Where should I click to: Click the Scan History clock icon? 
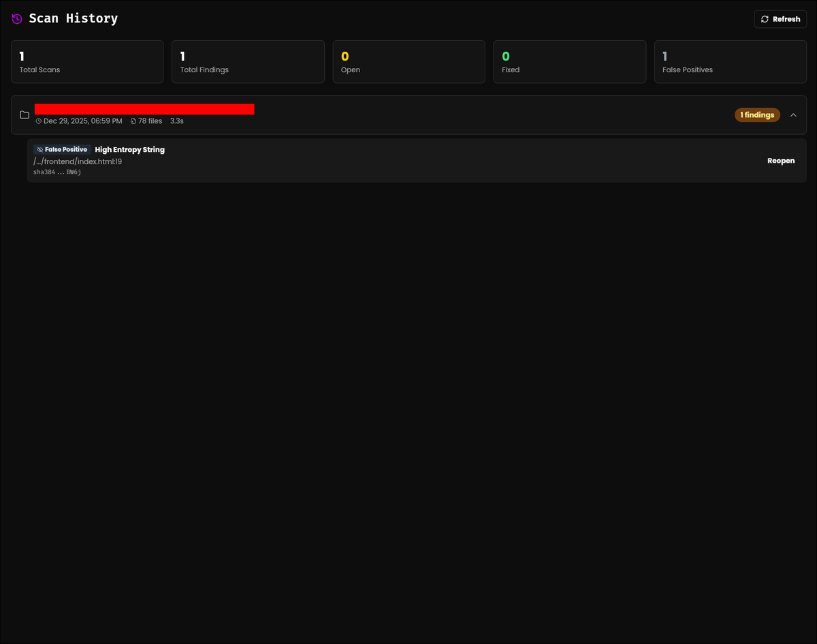point(17,19)
